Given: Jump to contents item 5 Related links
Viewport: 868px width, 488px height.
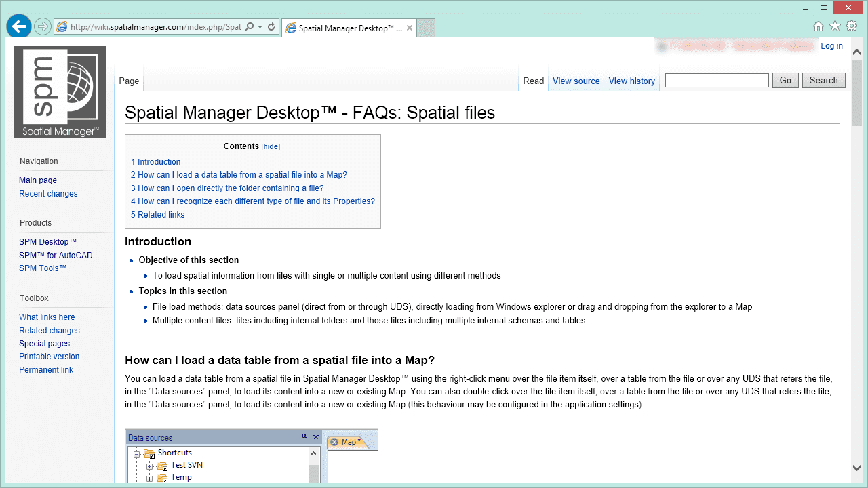Looking at the screenshot, I should pos(157,215).
